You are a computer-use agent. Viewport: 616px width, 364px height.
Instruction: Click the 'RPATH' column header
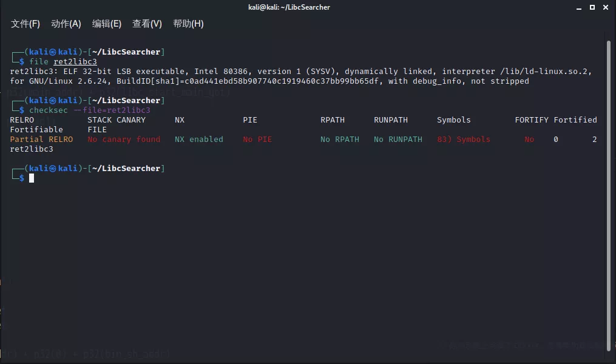click(333, 120)
